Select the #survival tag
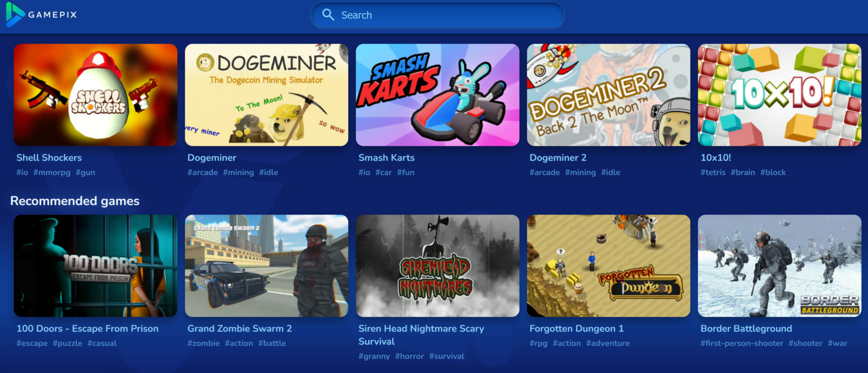 (x=447, y=356)
